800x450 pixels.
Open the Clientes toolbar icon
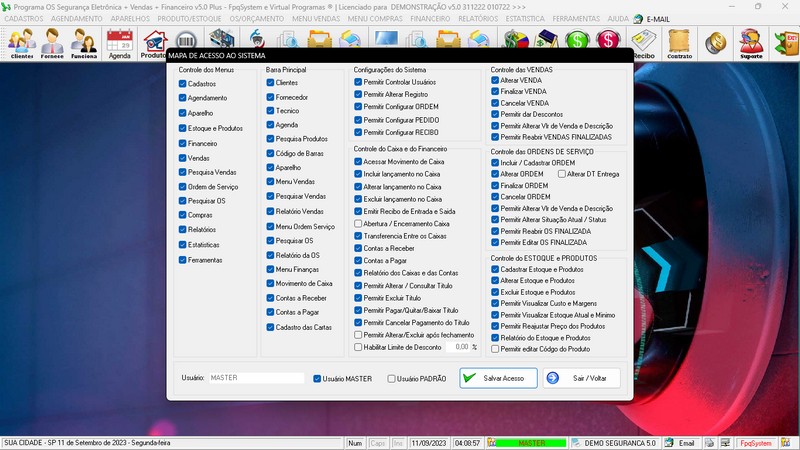pos(21,43)
